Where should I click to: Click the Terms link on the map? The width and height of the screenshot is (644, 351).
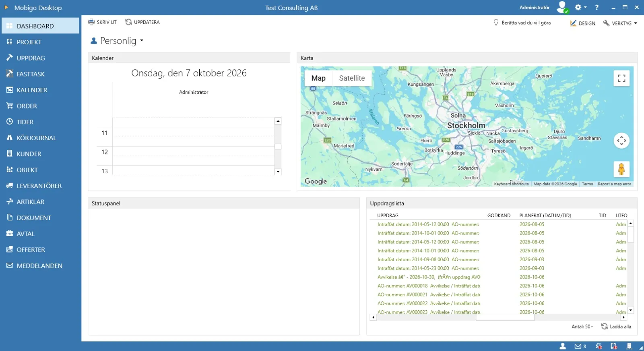[587, 184]
